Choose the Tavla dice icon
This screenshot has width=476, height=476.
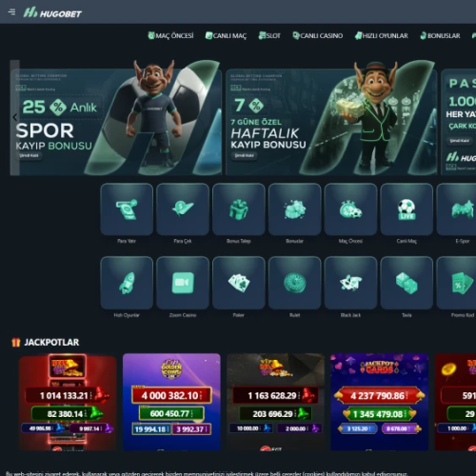click(407, 283)
